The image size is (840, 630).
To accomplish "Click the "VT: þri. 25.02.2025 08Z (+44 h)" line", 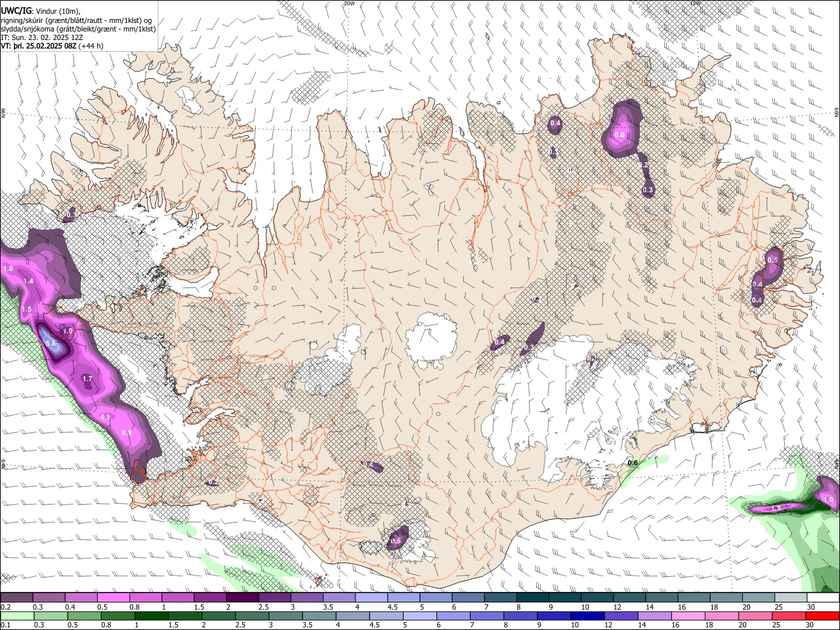I will pyautogui.click(x=52, y=46).
